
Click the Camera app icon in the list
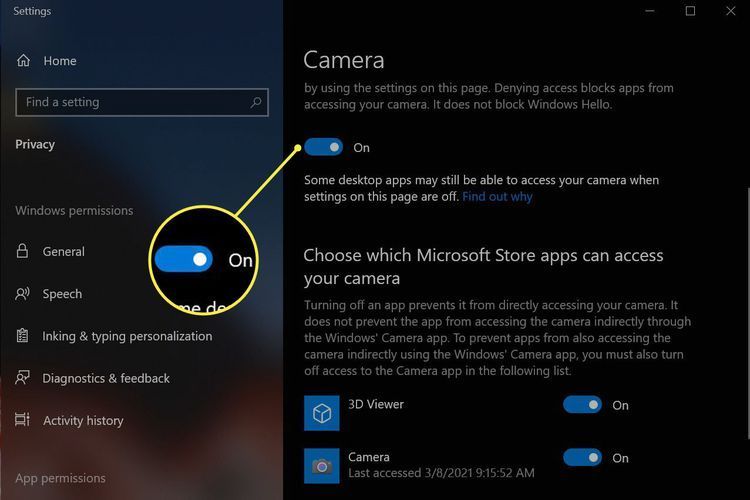321,465
